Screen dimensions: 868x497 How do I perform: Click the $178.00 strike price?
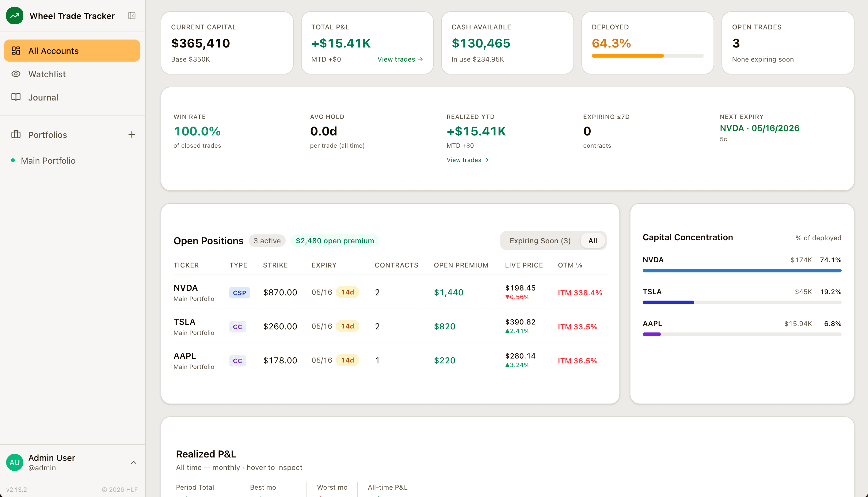(280, 360)
